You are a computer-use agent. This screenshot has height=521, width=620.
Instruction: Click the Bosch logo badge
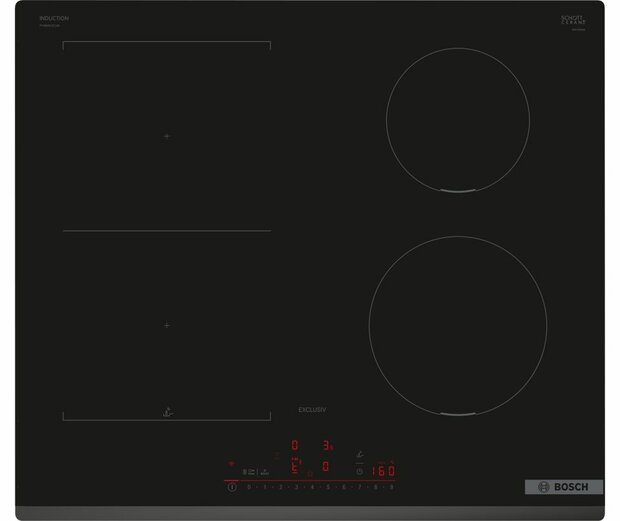(564, 487)
